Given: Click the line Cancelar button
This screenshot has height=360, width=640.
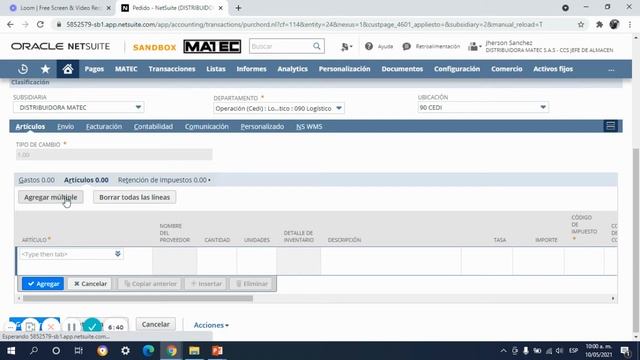Looking at the screenshot, I should (x=90, y=284).
